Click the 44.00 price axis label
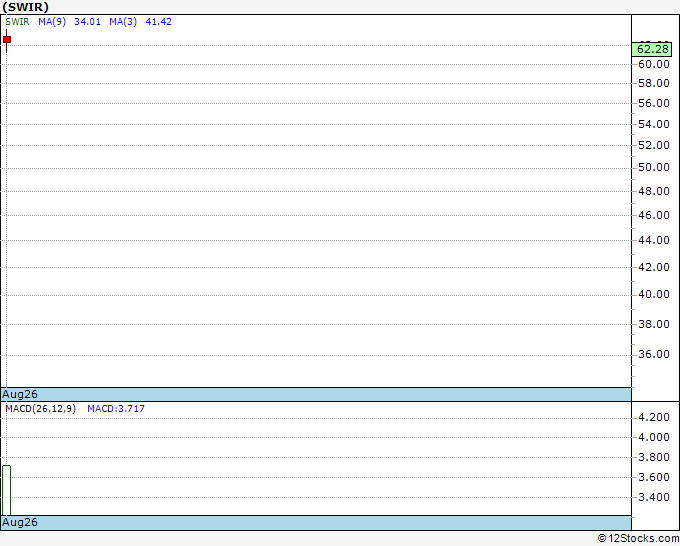Image resolution: width=680 pixels, height=546 pixels. point(654,240)
